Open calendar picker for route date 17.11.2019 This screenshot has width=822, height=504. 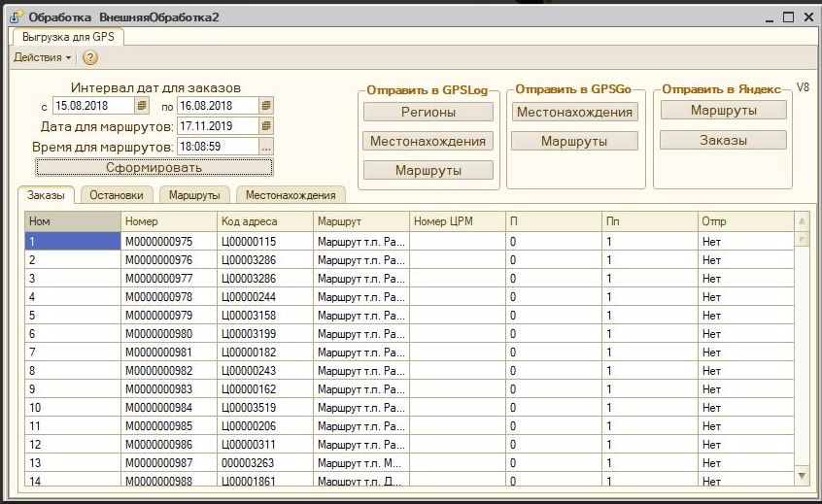point(266,125)
